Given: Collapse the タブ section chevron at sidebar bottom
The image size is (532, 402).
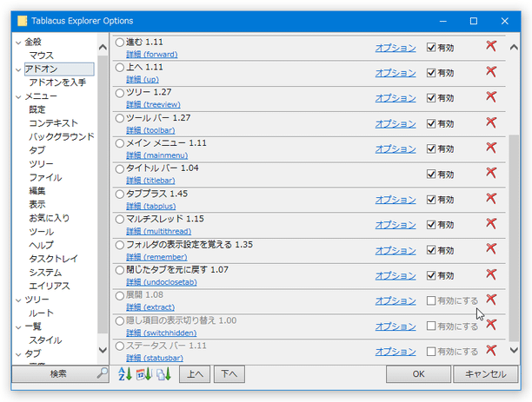Looking at the screenshot, I should [18, 354].
